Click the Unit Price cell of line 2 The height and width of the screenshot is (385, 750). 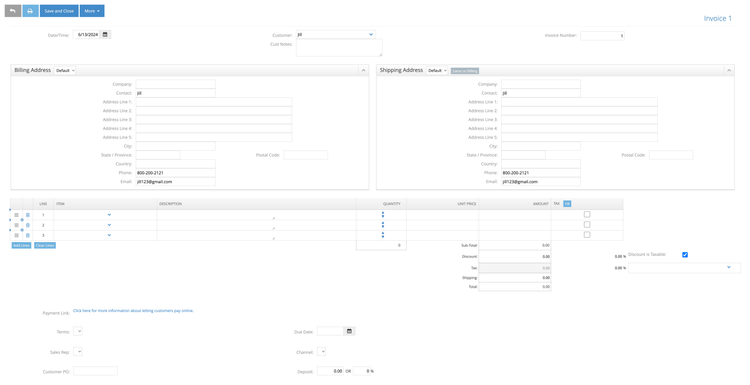click(442, 225)
